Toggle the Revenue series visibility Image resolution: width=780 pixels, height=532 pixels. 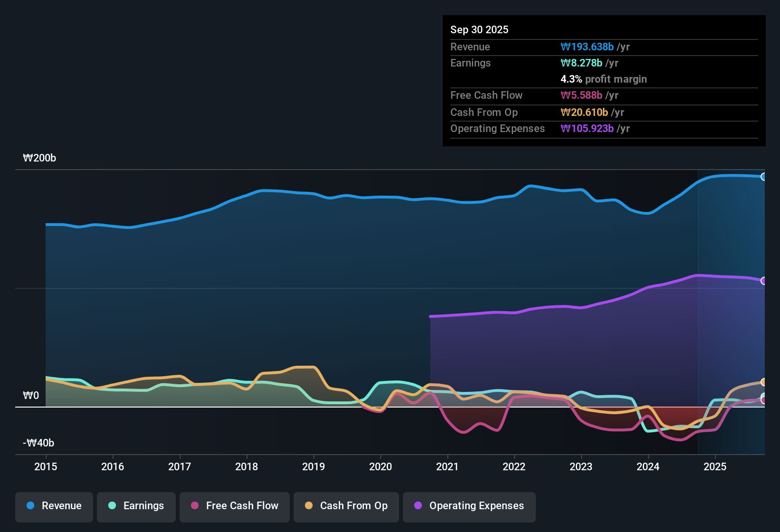pyautogui.click(x=54, y=506)
